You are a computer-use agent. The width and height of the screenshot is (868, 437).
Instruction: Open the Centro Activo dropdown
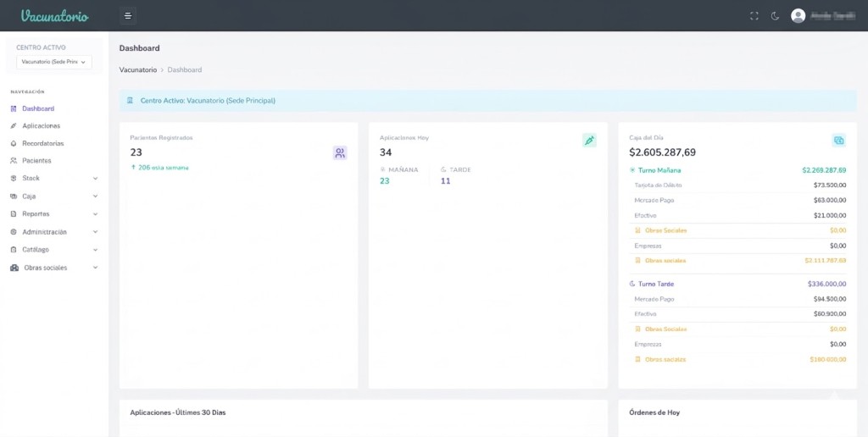point(54,62)
